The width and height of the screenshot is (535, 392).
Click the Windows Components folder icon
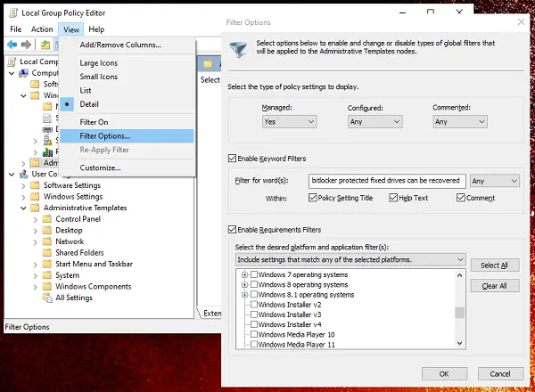tap(47, 286)
